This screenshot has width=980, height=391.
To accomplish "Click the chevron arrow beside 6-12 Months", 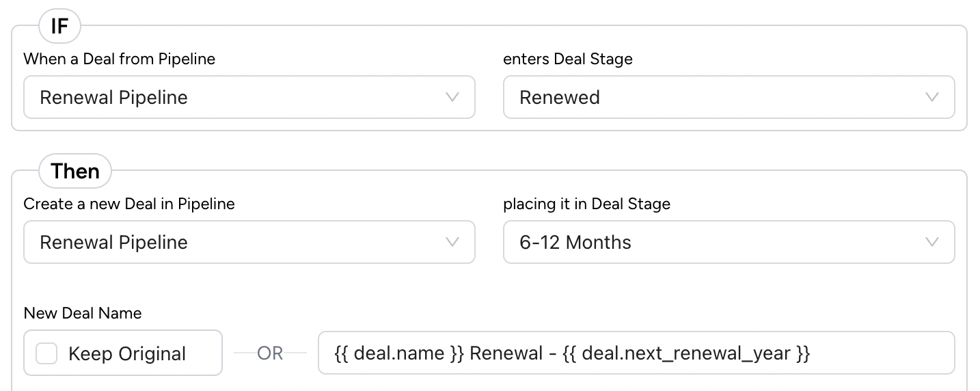I will pyautogui.click(x=931, y=242).
